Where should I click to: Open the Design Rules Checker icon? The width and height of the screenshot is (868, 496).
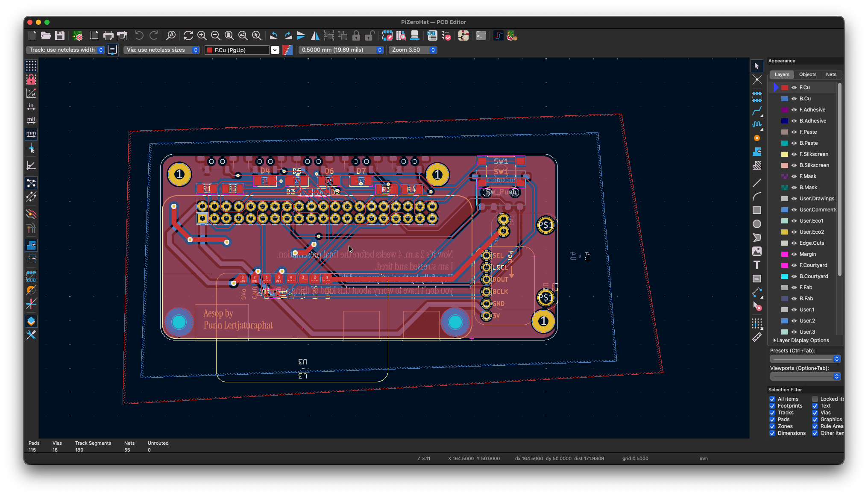pos(446,36)
